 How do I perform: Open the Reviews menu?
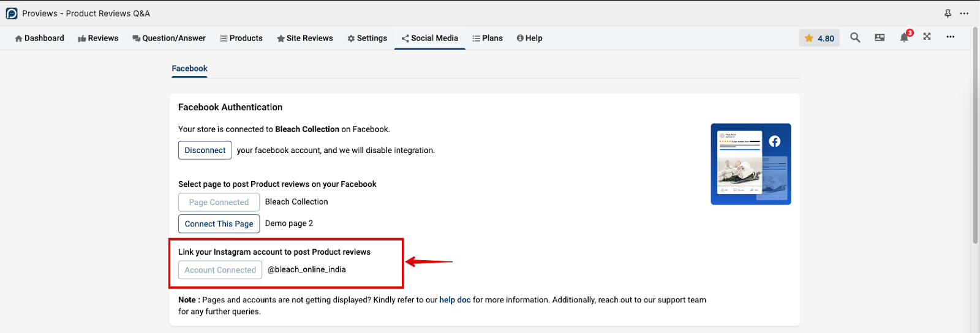point(98,38)
